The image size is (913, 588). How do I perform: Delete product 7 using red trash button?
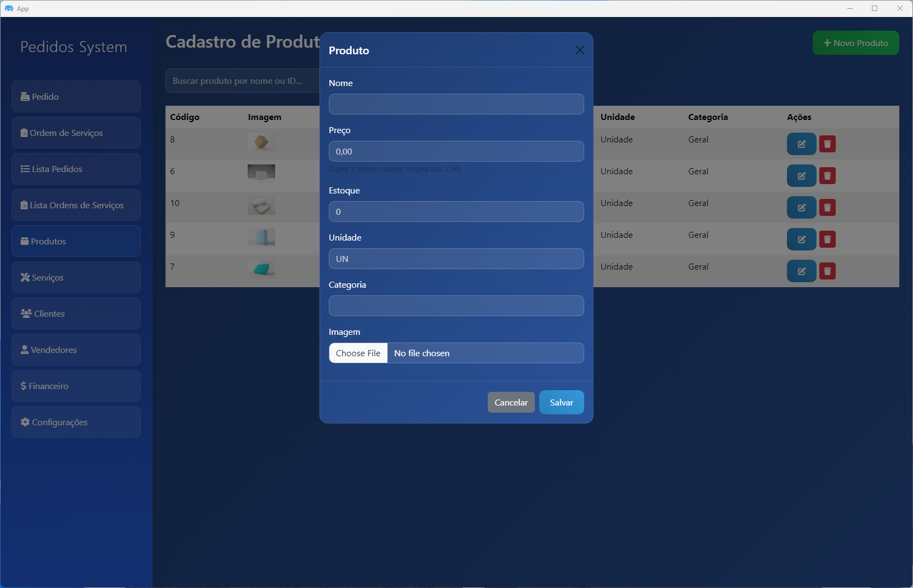pos(827,271)
